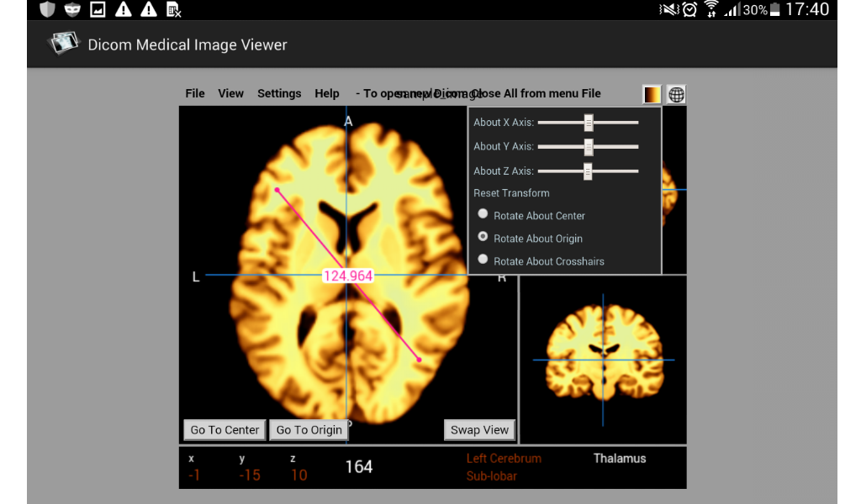Open the Settings menu
This screenshot has width=861, height=504.
(x=279, y=93)
